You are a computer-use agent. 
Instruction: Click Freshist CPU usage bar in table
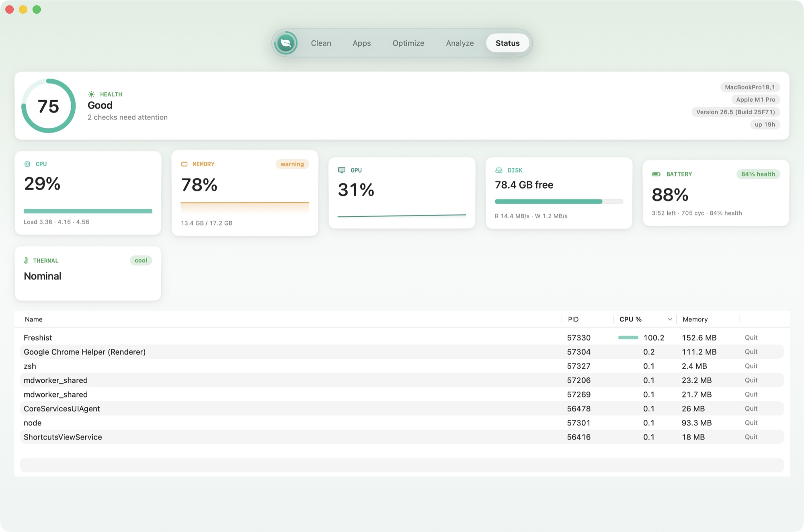pos(628,338)
